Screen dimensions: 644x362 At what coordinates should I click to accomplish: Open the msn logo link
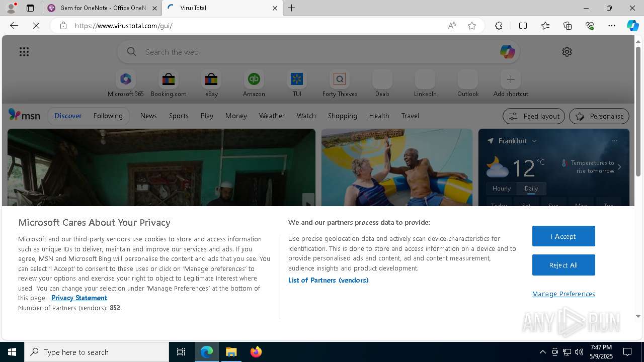pyautogui.click(x=24, y=115)
